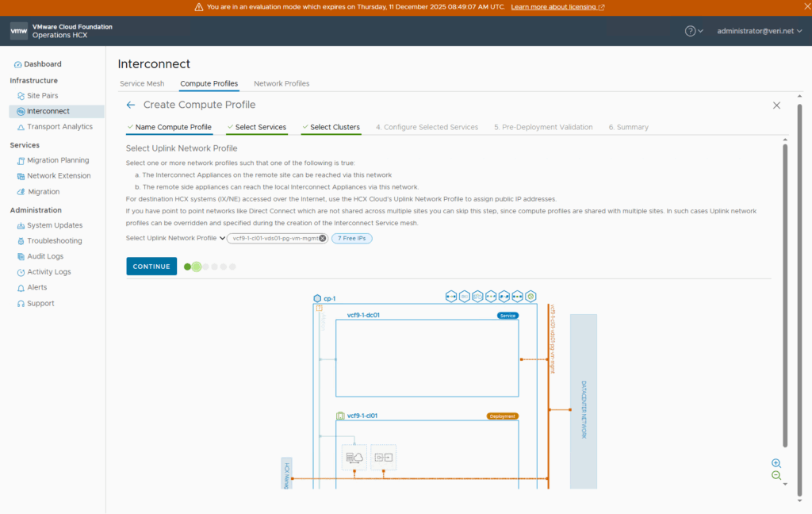This screenshot has height=514, width=812.
Task: Remove vcf9-1-cl01-vds01-pg-vm-mgmt network profile chip
Action: tap(323, 238)
